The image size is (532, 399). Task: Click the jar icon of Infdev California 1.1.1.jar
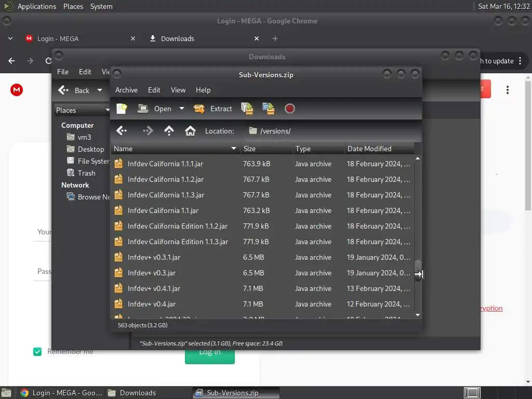(x=118, y=163)
